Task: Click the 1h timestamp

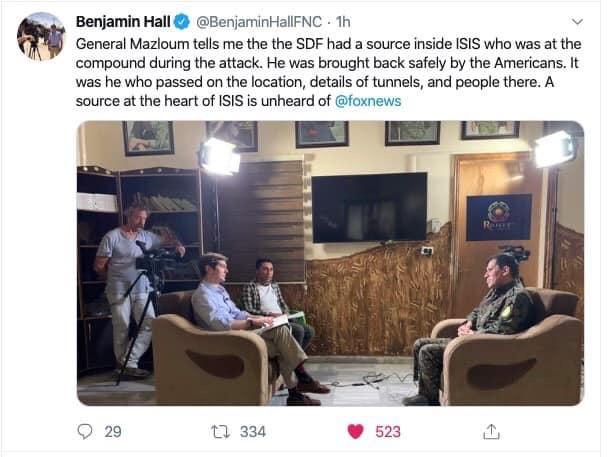Action: (x=340, y=22)
